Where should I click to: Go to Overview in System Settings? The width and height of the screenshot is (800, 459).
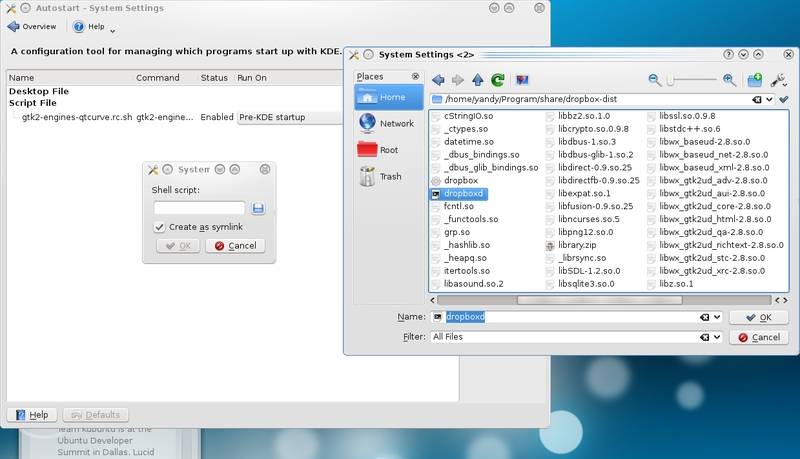pos(32,27)
